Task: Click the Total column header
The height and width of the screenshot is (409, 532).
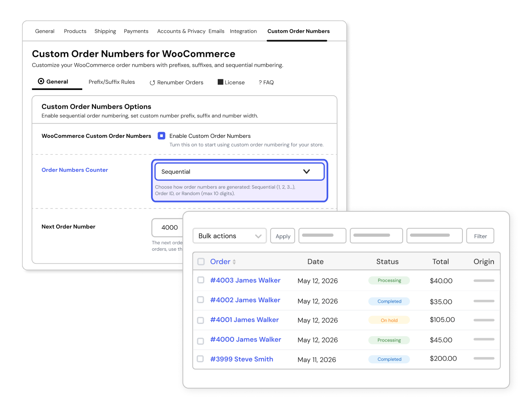Action: point(441,261)
